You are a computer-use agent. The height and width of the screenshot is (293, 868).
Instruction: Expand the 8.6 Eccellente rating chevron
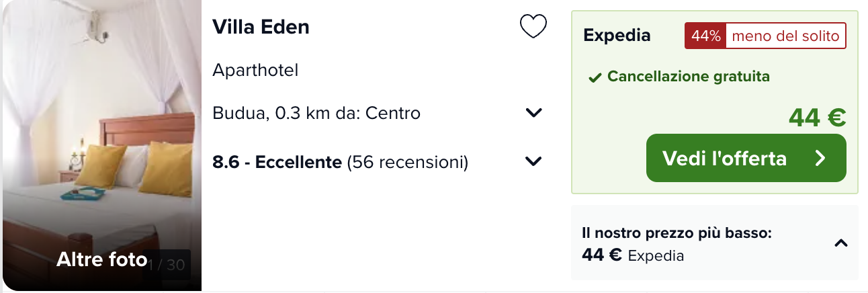pos(533,162)
